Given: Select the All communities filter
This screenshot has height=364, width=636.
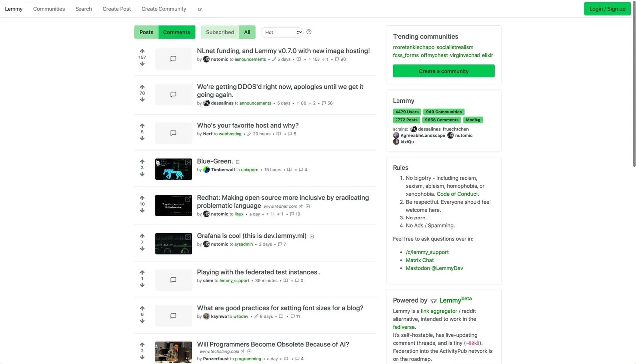Looking at the screenshot, I should pyautogui.click(x=247, y=32).
